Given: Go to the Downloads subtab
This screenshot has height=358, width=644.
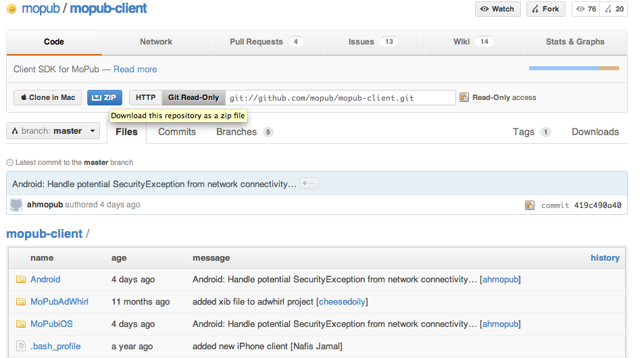Looking at the screenshot, I should 595,132.
